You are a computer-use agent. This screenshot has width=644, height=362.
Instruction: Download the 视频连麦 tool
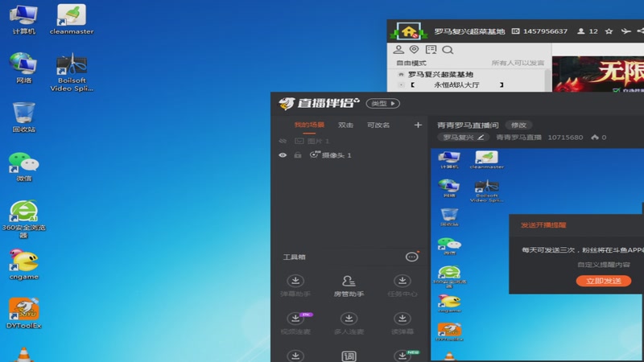point(295,323)
